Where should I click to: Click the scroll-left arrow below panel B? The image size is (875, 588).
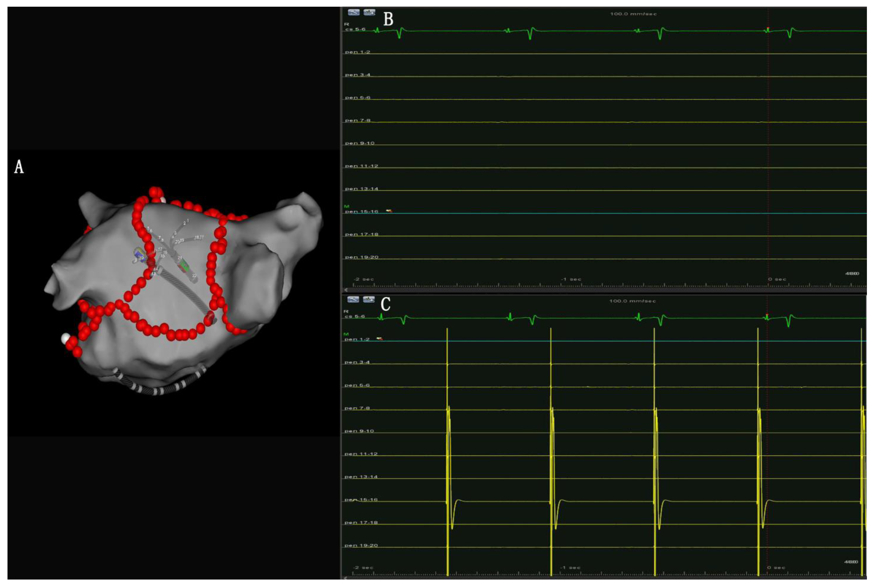coord(346,290)
